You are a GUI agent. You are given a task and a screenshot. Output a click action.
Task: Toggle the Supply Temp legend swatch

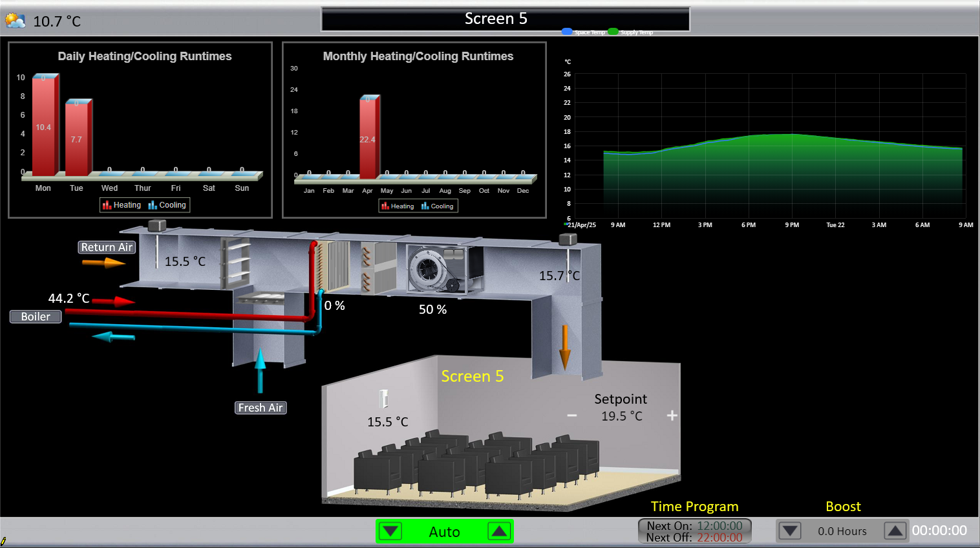(x=613, y=32)
